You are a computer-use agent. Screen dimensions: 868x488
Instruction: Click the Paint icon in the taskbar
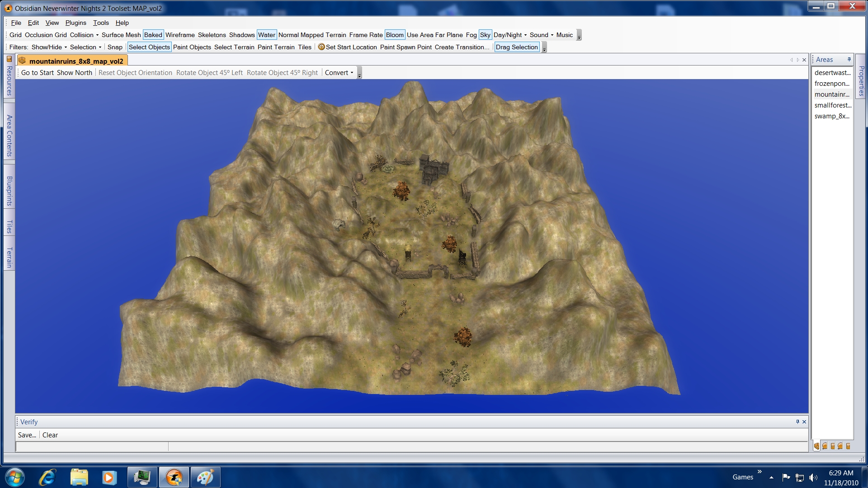(205, 477)
